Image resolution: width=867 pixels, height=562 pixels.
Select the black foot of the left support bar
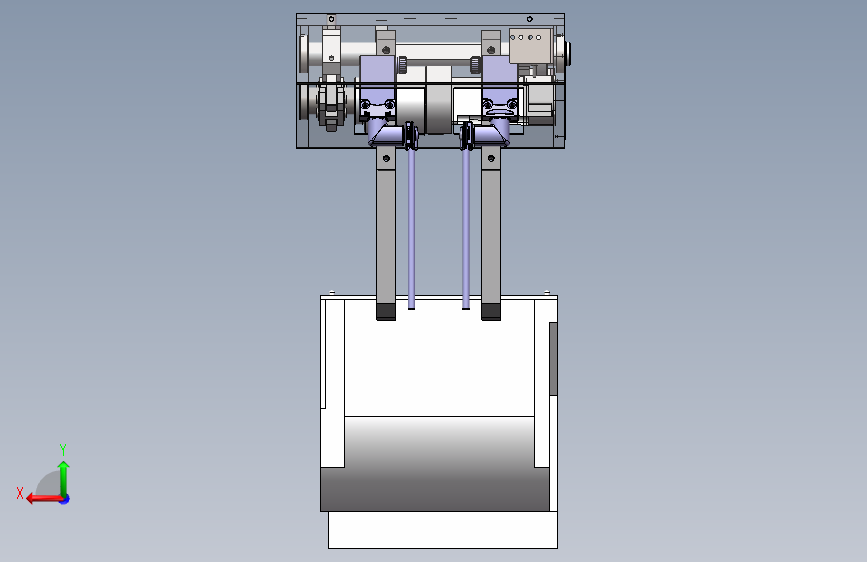point(386,312)
